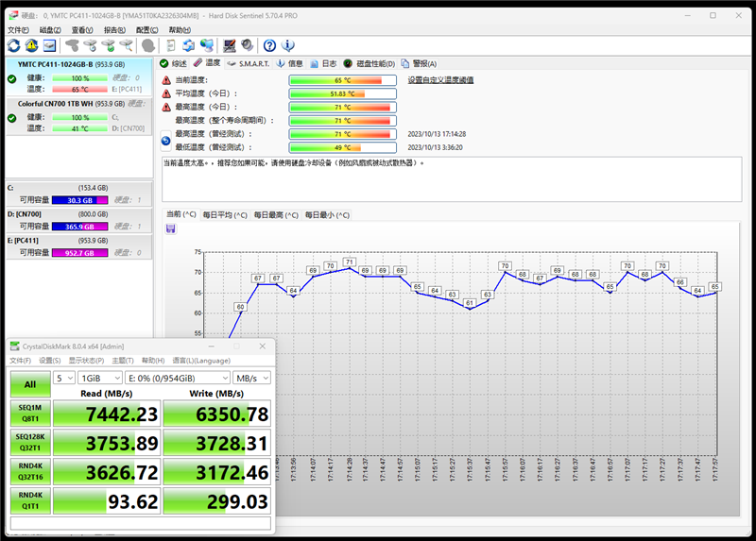Click the blue reset icon beside temperature rows
This screenshot has height=541, width=756.
pos(166,141)
